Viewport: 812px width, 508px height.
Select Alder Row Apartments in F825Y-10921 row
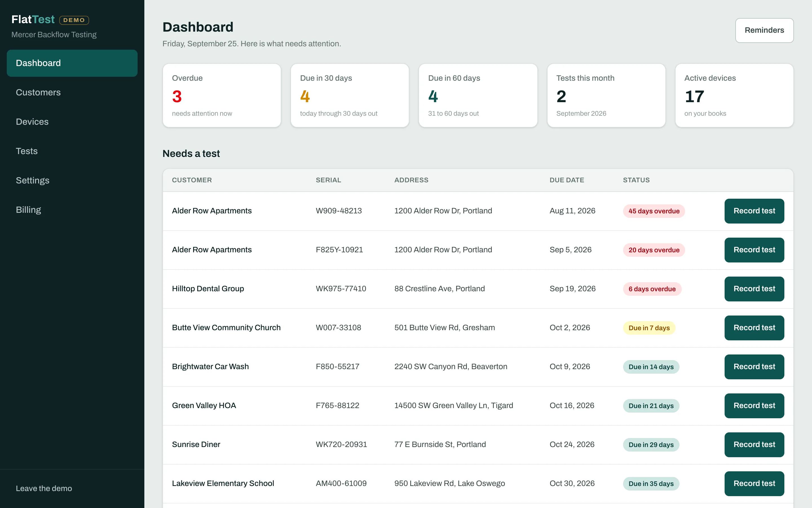[212, 250]
